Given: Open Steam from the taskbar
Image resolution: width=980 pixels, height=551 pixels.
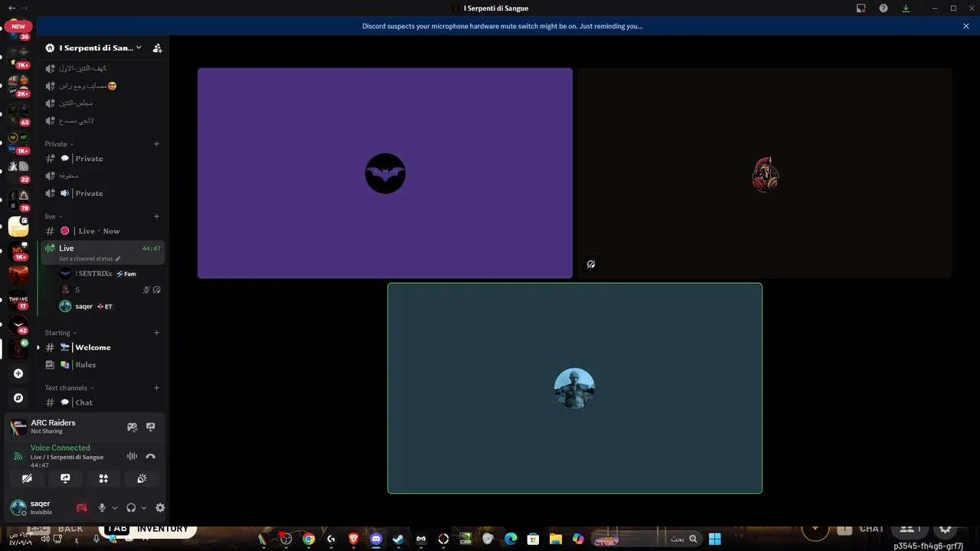Looking at the screenshot, I should pyautogui.click(x=398, y=539).
